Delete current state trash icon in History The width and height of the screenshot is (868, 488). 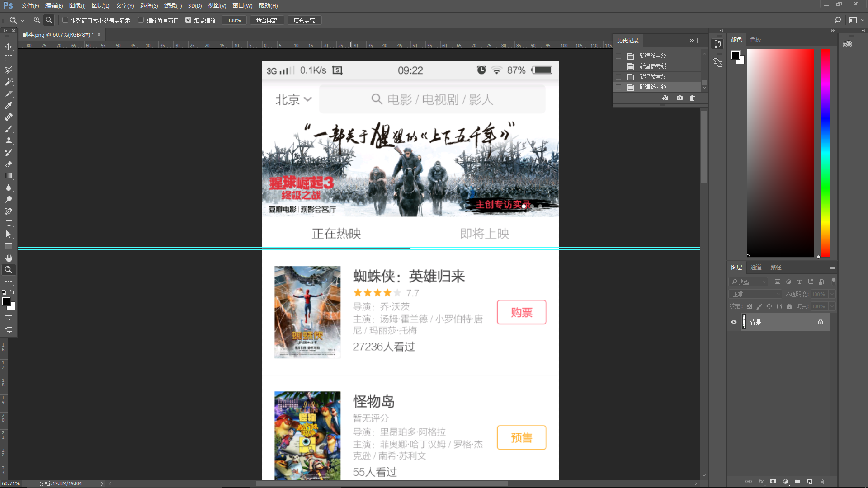coord(692,98)
